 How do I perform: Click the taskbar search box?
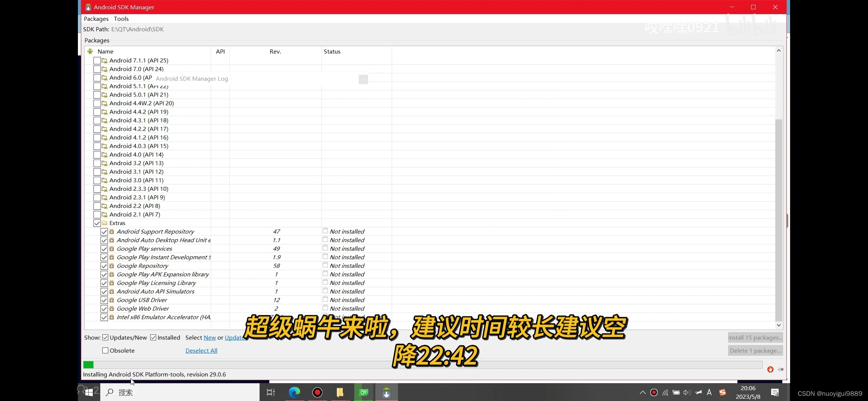tap(180, 392)
